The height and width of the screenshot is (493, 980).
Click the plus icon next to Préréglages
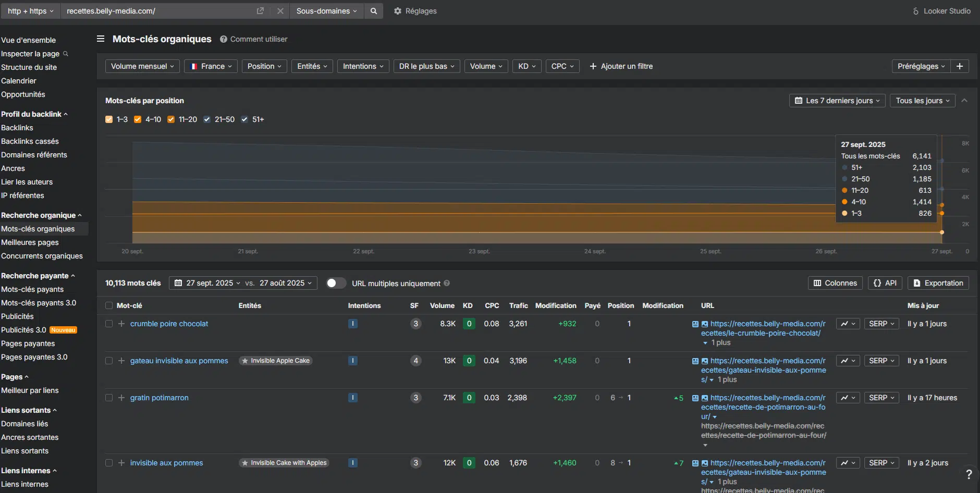960,66
